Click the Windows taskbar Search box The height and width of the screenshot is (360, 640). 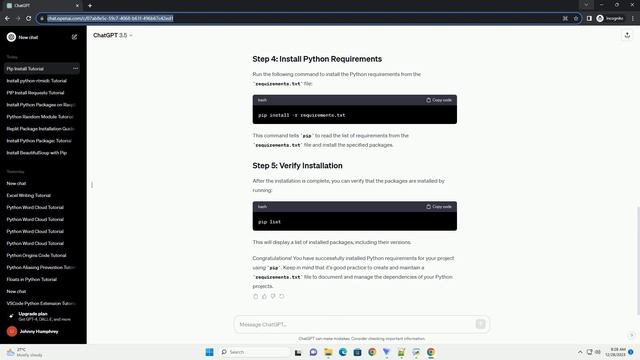[255, 352]
